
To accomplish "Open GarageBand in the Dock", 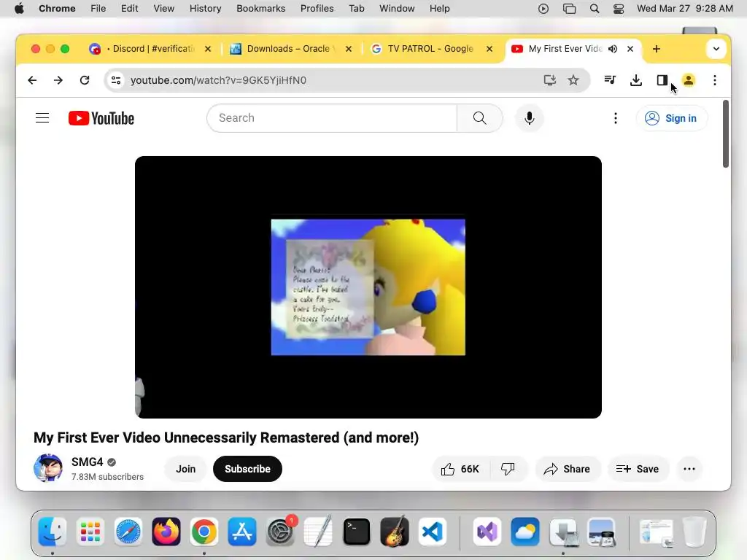I will pyautogui.click(x=395, y=532).
